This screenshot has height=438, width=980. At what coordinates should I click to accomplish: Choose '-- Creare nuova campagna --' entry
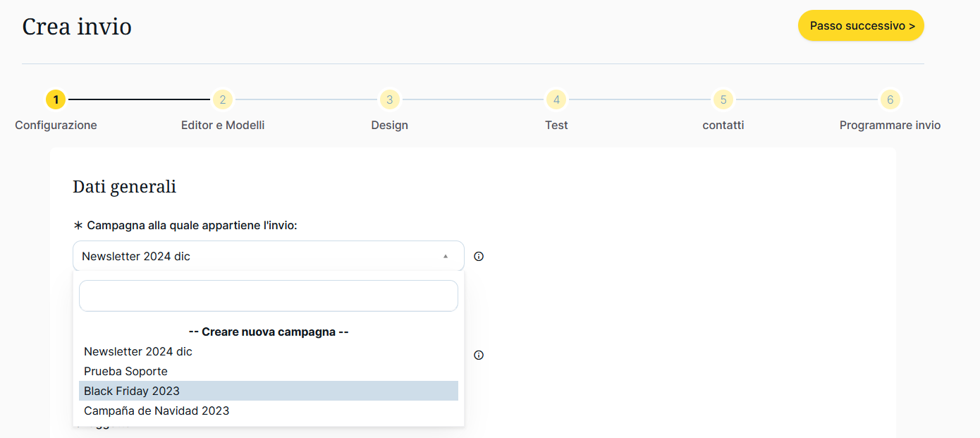pos(269,331)
